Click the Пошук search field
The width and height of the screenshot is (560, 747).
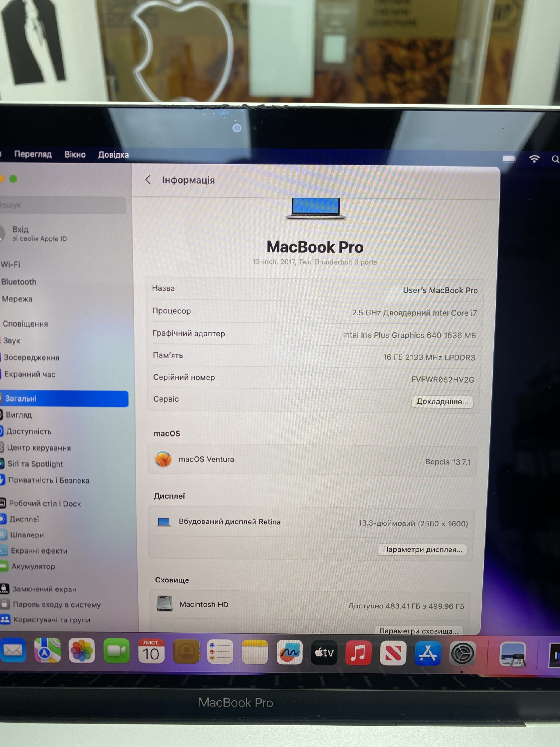click(63, 205)
